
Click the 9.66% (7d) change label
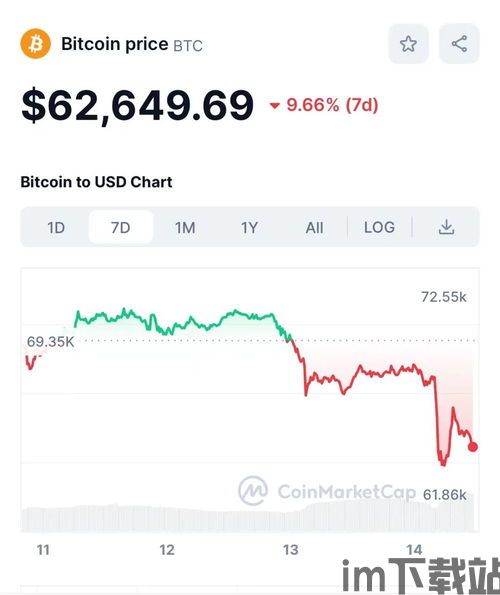click(x=332, y=105)
